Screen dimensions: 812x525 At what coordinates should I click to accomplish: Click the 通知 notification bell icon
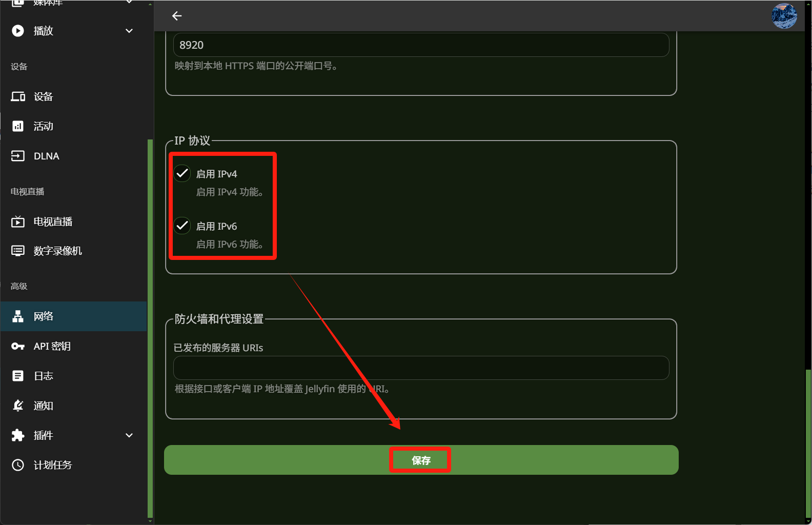[18, 406]
